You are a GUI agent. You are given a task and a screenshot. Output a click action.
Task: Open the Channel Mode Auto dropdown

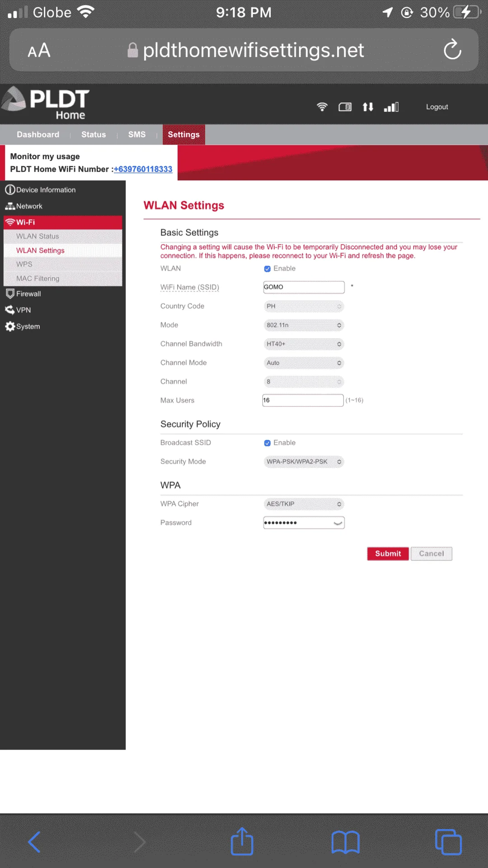[304, 363]
